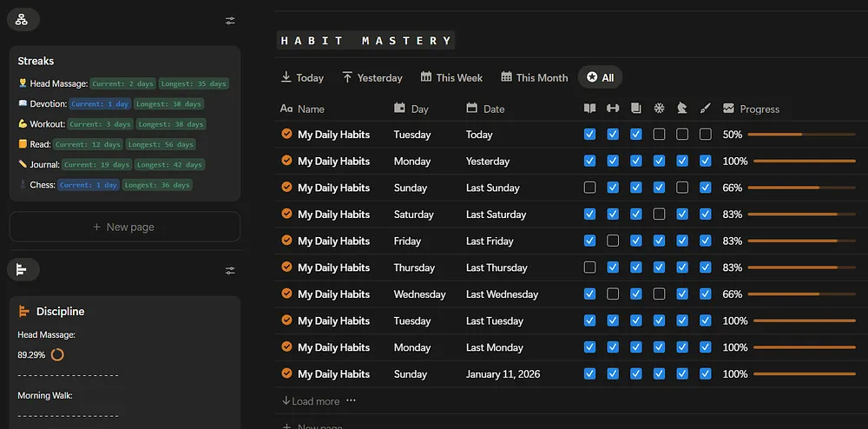Screen dimensions: 868x429
Task: Click the 83% progress bar in Last Saturday row
Action: tap(801, 214)
